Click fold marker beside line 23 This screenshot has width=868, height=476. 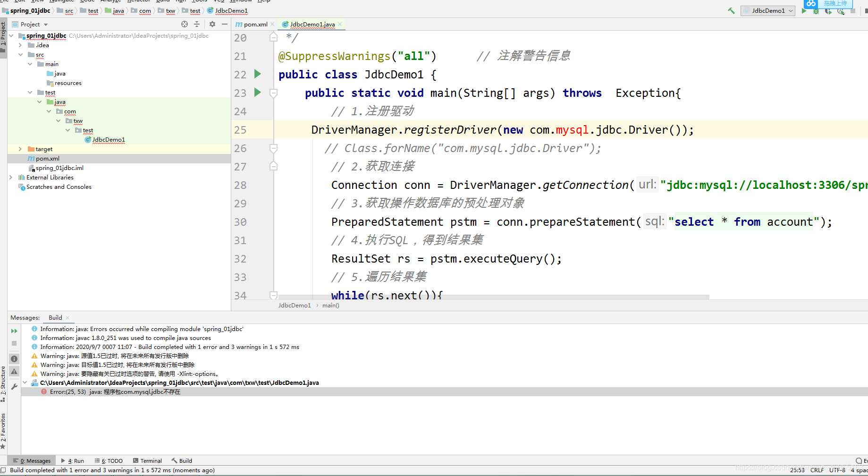(x=273, y=93)
